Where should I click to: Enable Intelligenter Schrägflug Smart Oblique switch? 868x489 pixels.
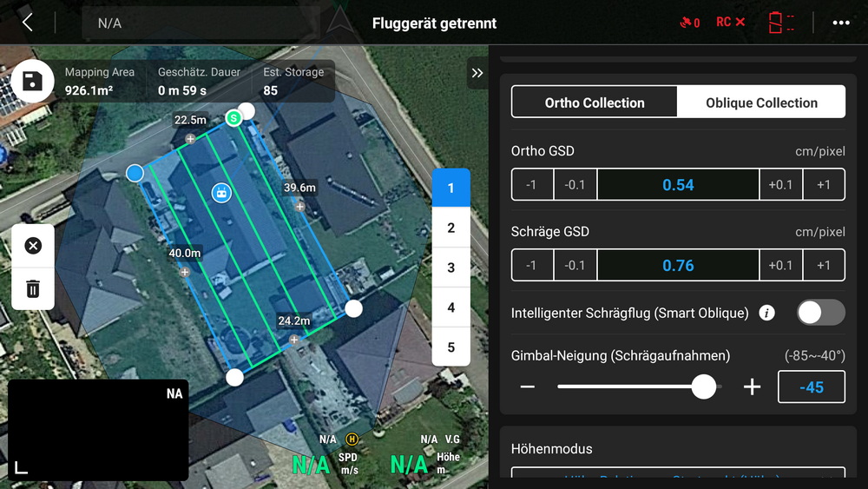pos(820,313)
